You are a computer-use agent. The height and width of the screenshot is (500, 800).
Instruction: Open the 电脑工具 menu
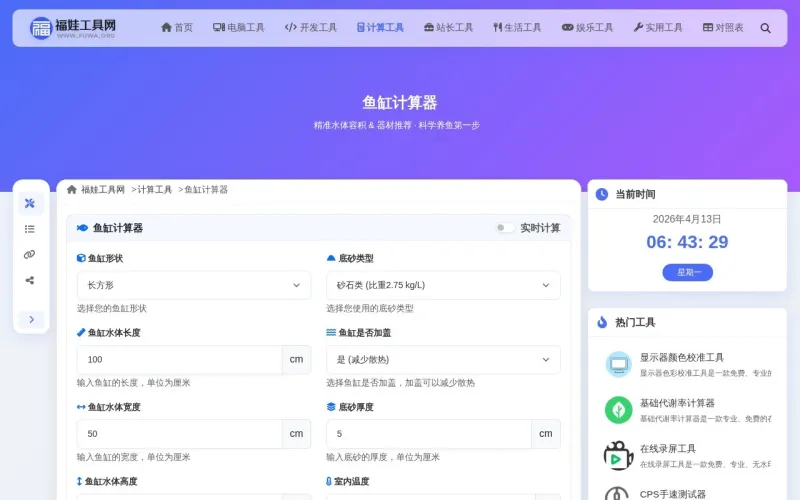(238, 28)
